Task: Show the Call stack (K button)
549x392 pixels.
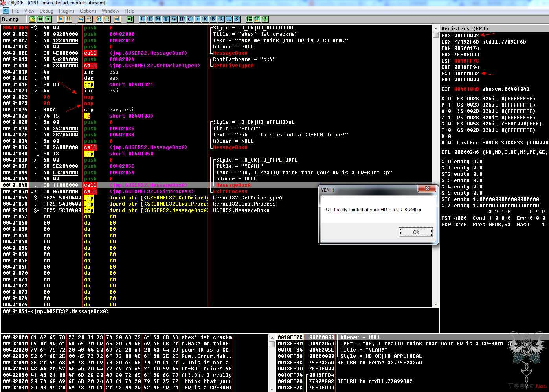Action: click(x=205, y=19)
